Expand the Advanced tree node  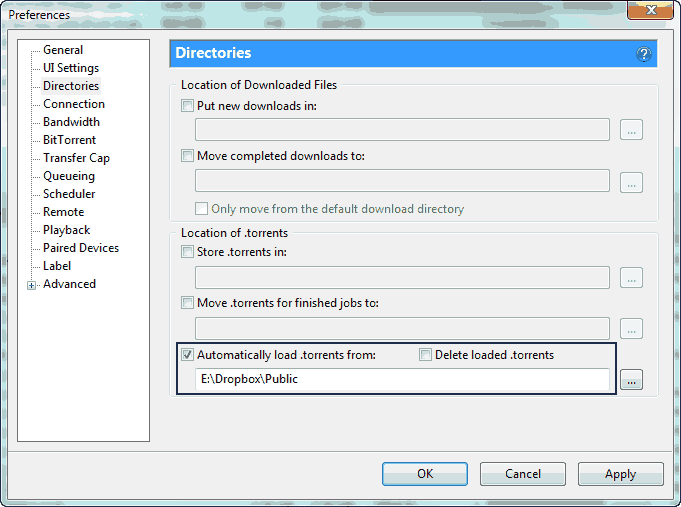pos(32,285)
